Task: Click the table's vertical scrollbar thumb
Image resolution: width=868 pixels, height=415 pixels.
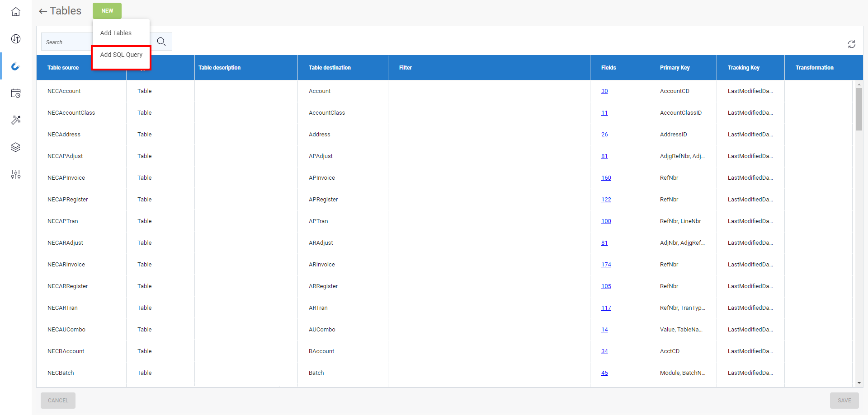Action: pos(859,109)
